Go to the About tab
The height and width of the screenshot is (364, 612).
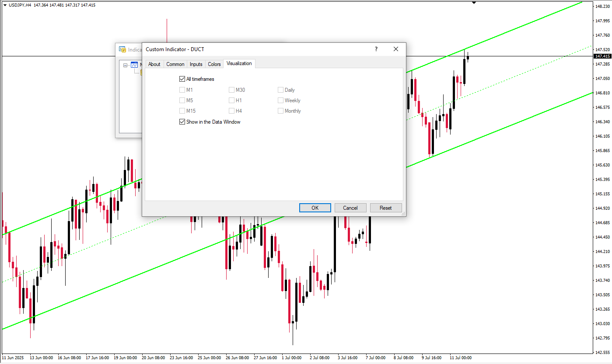pos(154,64)
